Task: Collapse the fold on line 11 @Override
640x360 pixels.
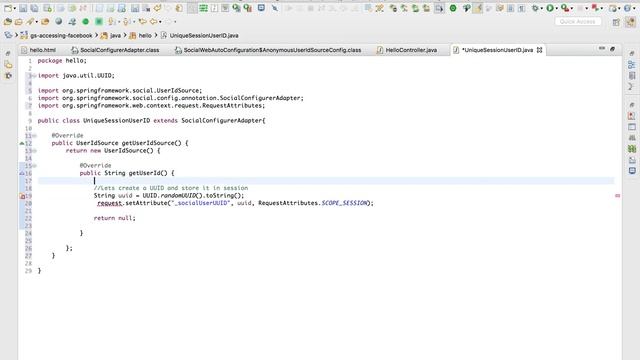Action: 34,136
